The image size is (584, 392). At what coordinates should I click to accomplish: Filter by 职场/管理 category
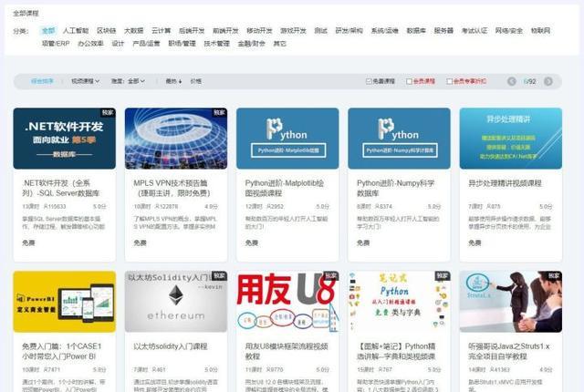(182, 44)
